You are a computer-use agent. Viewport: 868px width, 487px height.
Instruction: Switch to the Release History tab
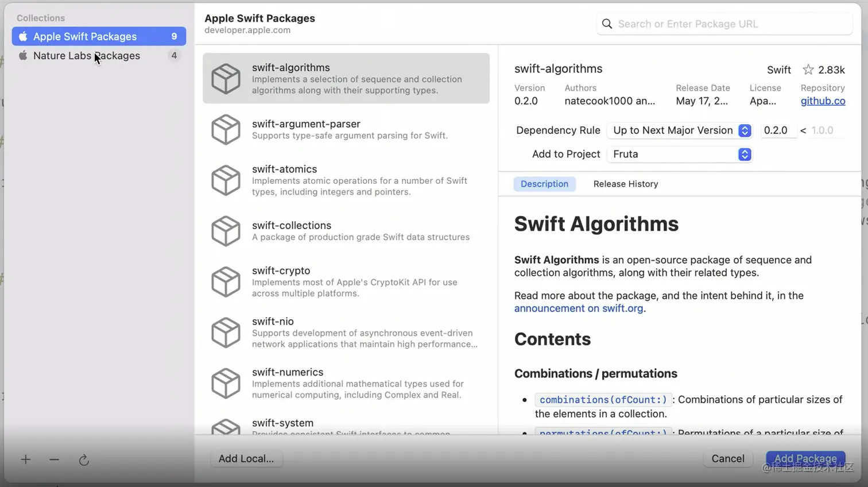(x=626, y=184)
